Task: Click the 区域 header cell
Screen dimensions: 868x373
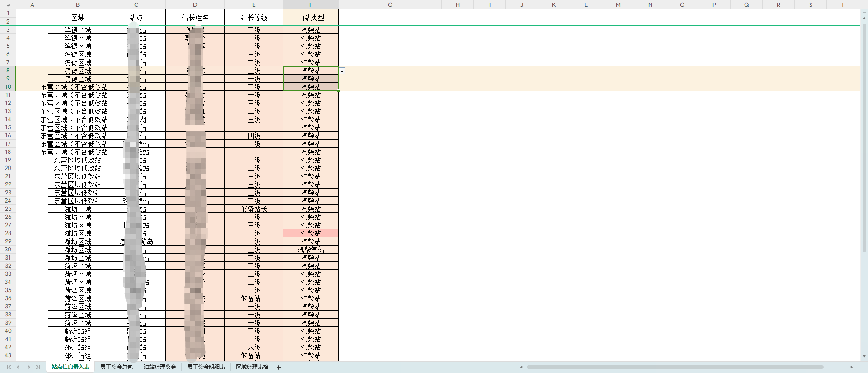Action: (x=78, y=18)
